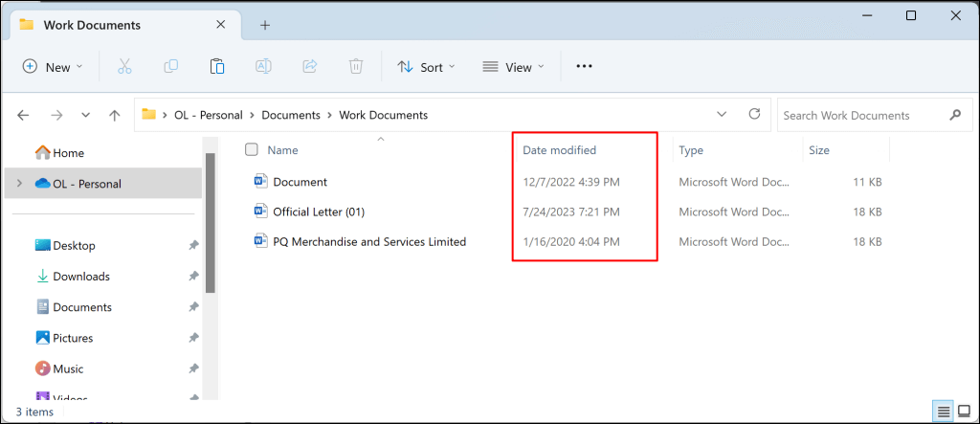The image size is (980, 424).
Task: Open the View dropdown menu
Action: coord(513,67)
